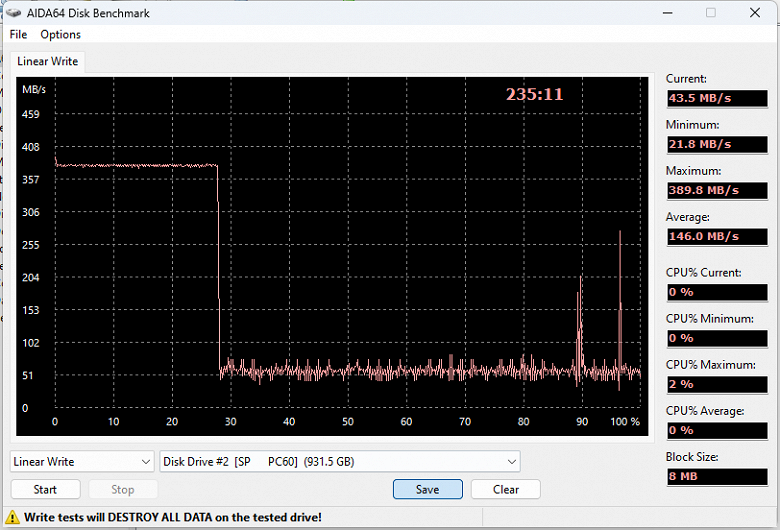The height and width of the screenshot is (530, 780).
Task: Minimize the AIDA64 Disk Benchmark window
Action: [x=668, y=12]
